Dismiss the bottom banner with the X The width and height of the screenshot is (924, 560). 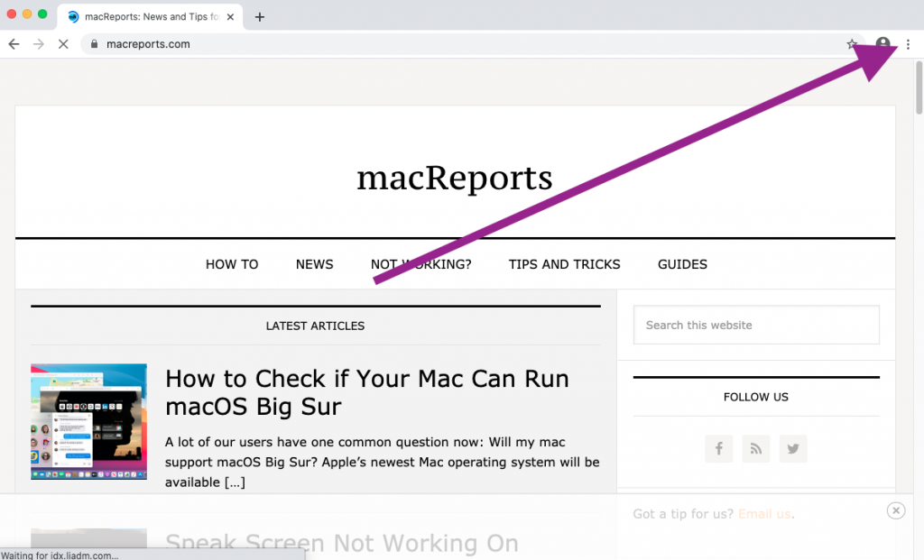point(896,510)
